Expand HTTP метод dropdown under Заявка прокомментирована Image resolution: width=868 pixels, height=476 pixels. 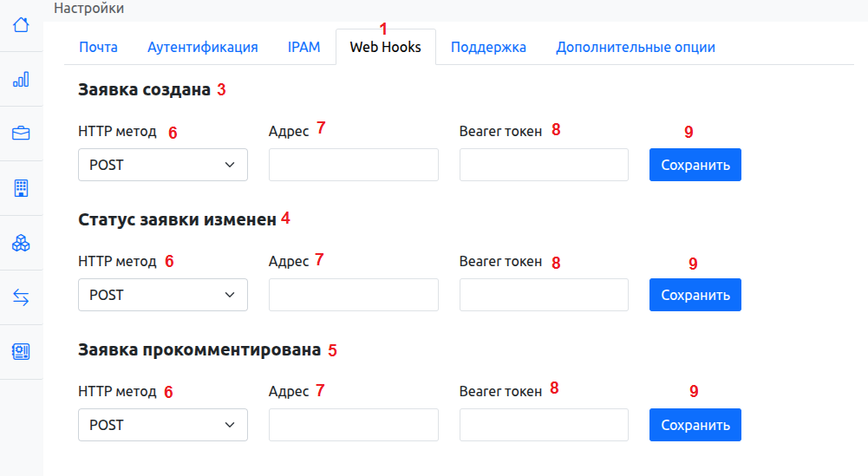[163, 425]
